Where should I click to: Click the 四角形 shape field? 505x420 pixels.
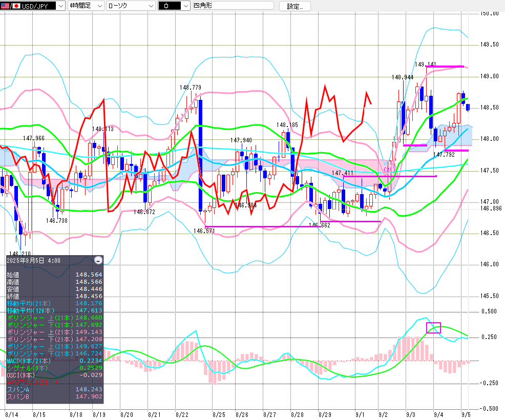[233, 6]
